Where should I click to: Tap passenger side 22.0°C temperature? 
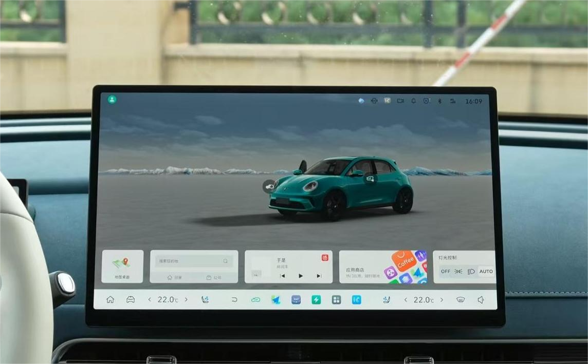[424, 300]
